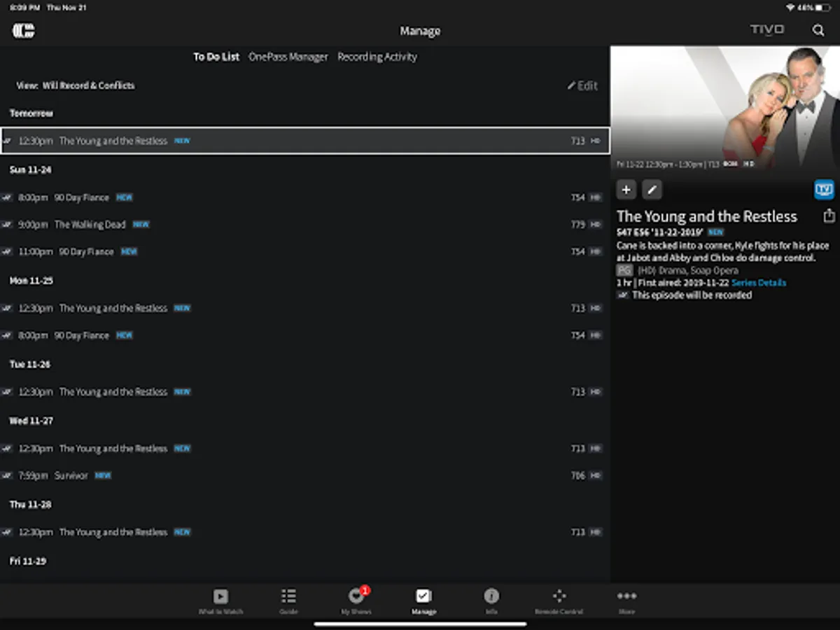This screenshot has height=630, width=840.
Task: Tap The Young and the Restless title in details
Action: pos(707,216)
